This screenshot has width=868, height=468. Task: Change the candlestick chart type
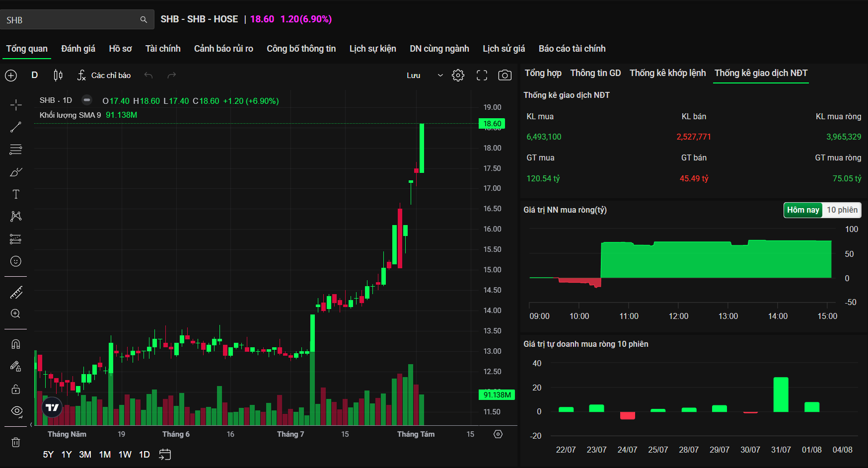pos(58,75)
